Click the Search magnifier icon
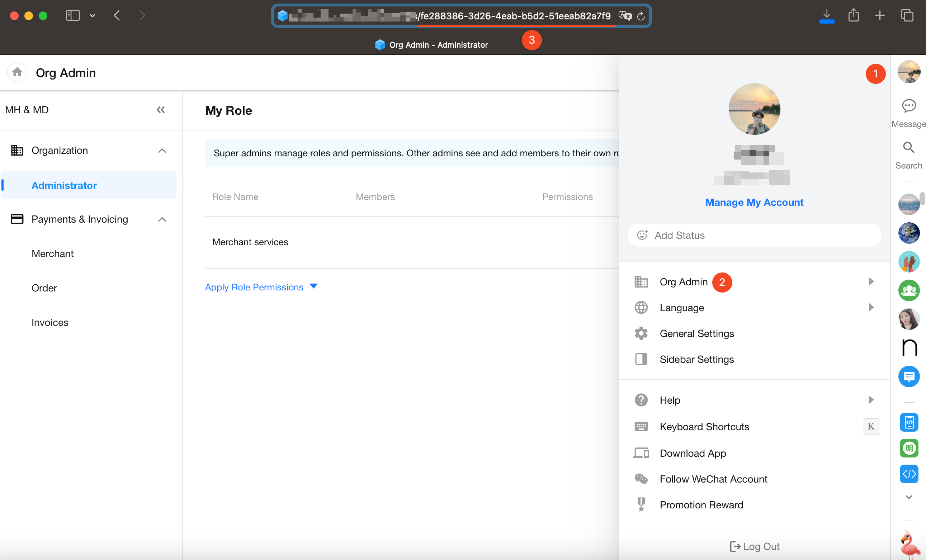 pyautogui.click(x=908, y=148)
